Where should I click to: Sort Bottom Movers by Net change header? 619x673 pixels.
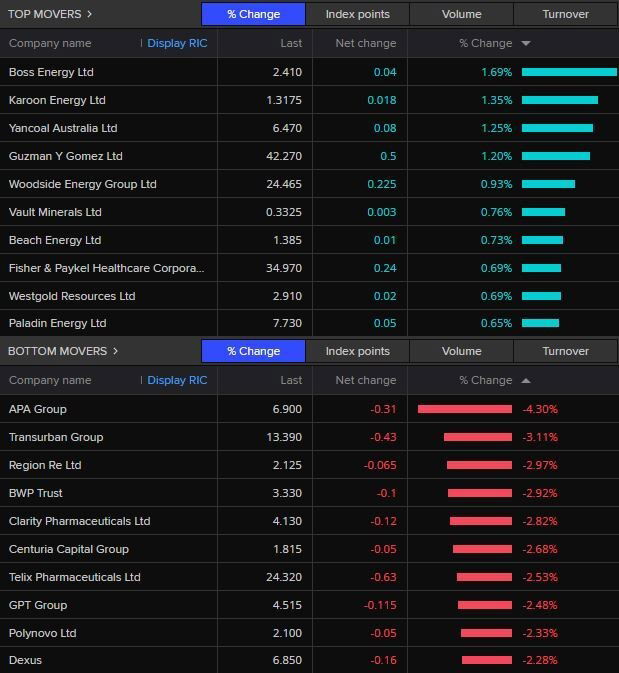pos(365,380)
